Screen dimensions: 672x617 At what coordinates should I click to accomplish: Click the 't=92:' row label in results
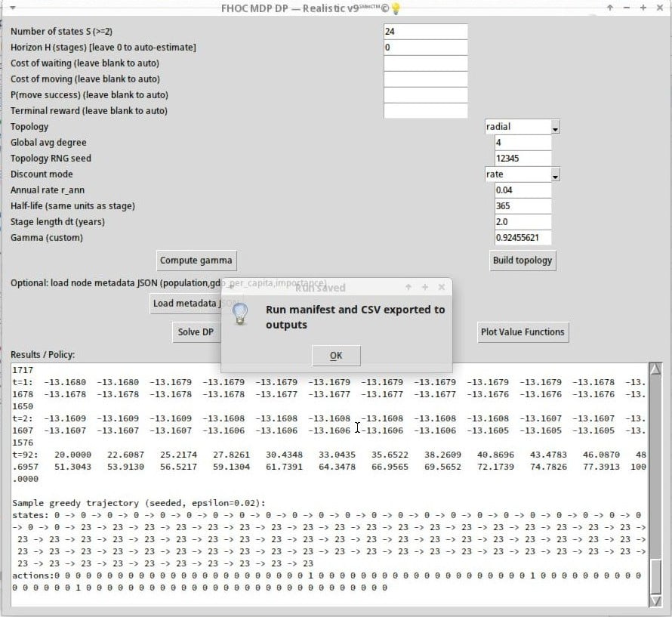(x=25, y=455)
